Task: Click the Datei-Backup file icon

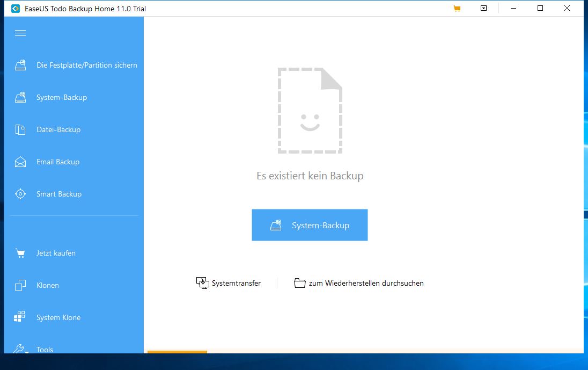Action: pos(20,129)
